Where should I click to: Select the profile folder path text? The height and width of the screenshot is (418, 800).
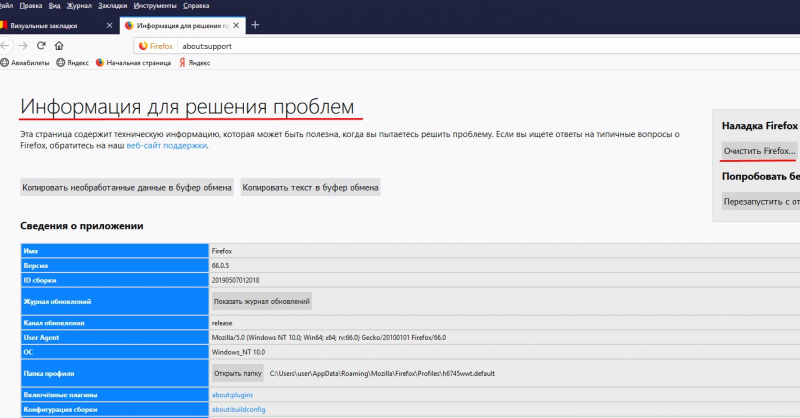(382, 374)
